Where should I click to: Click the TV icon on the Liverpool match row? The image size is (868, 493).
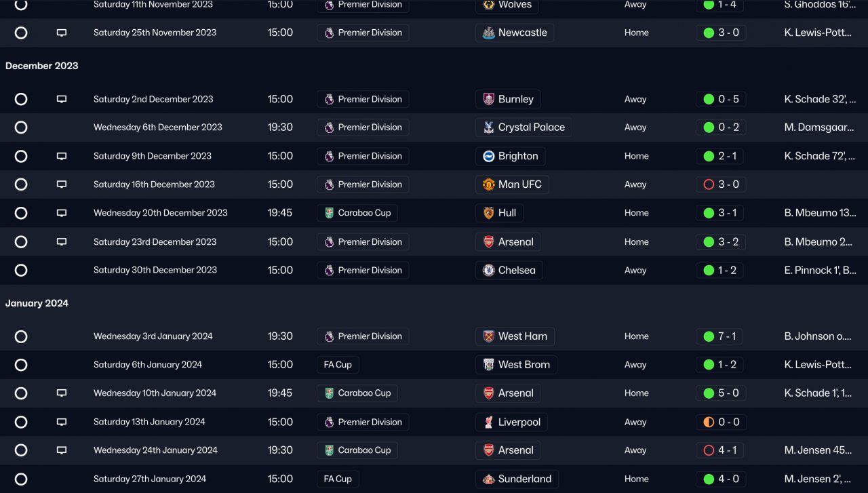tap(62, 422)
